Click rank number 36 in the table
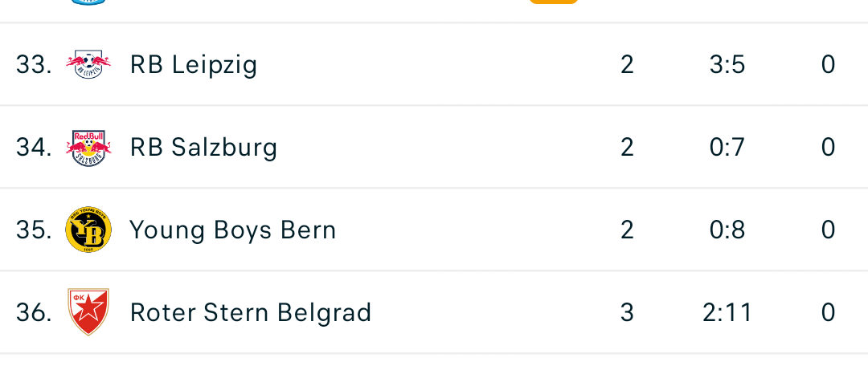The image size is (868, 366). [34, 312]
